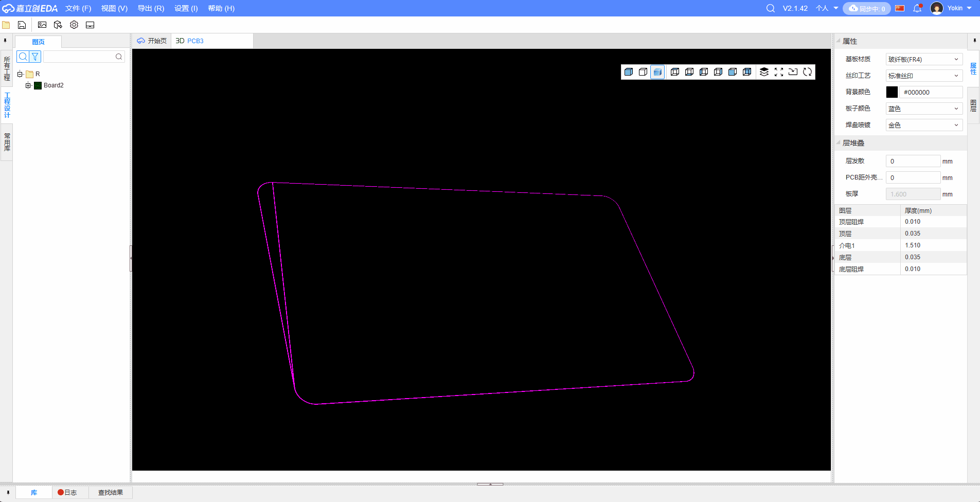
Task: Click the fullscreen arrows icon in 3D toolbar
Action: pos(779,72)
